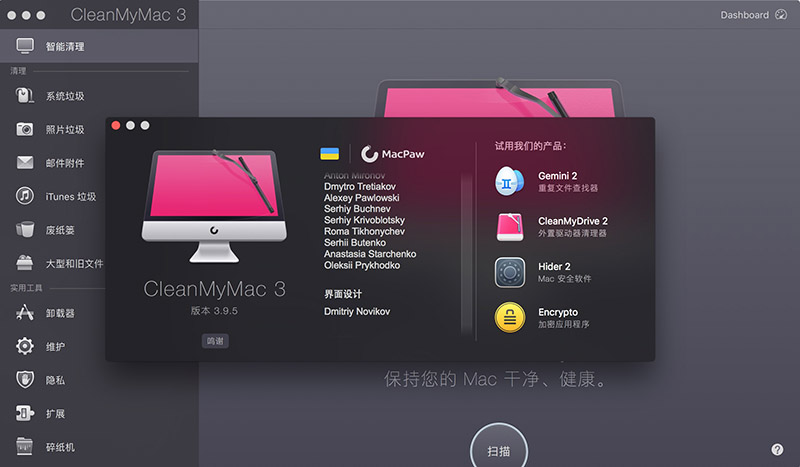Click the 鸣谢 credits button

215,341
